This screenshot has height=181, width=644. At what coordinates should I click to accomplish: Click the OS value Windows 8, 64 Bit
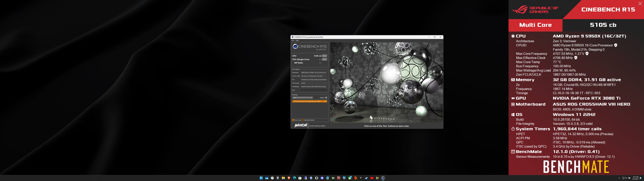[x=314, y=79]
